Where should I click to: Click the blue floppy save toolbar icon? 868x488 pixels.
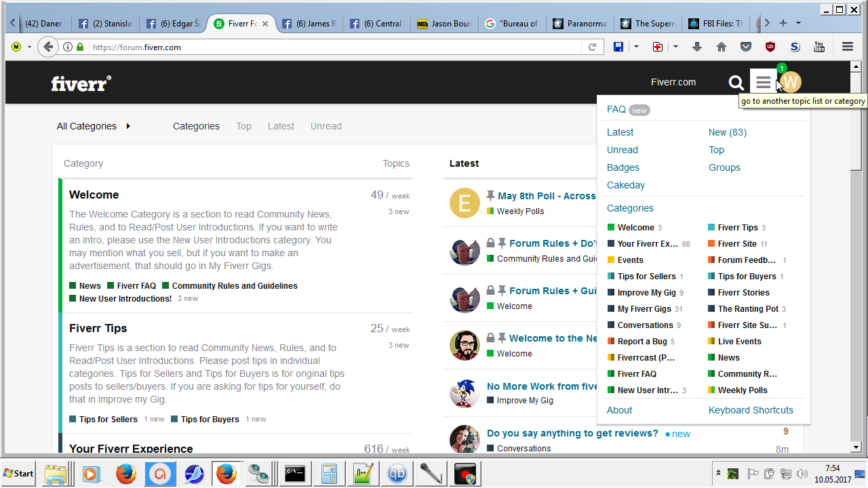coord(618,47)
